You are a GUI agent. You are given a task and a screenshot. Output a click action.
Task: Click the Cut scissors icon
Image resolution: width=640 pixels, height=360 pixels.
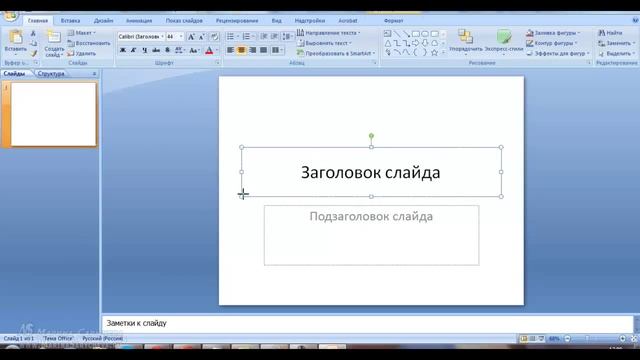pyautogui.click(x=33, y=33)
